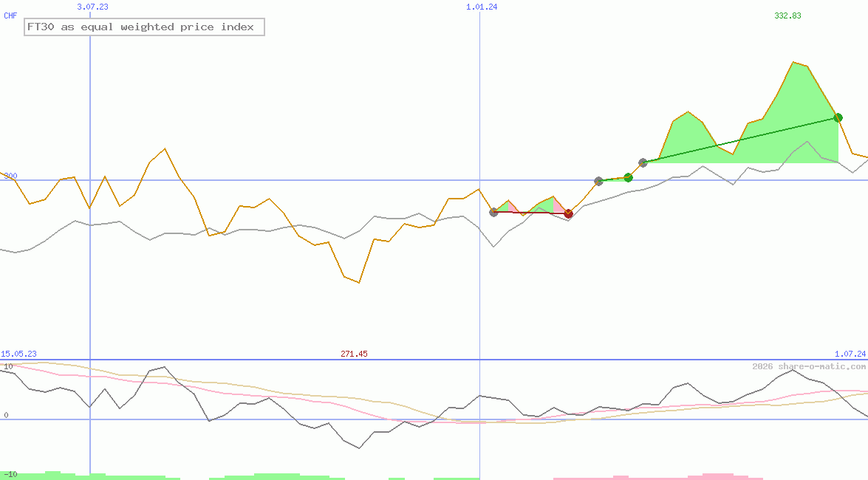Click the low value 271.45
Viewport: 868px width, 480px height.
click(355, 354)
